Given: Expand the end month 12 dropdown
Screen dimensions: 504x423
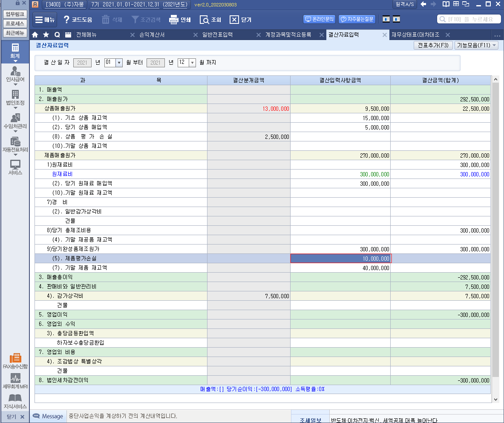Looking at the screenshot, I should pos(192,63).
